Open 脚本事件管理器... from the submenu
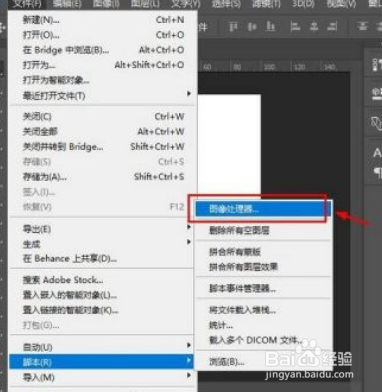Image resolution: width=382 pixels, height=392 pixels. click(263, 288)
